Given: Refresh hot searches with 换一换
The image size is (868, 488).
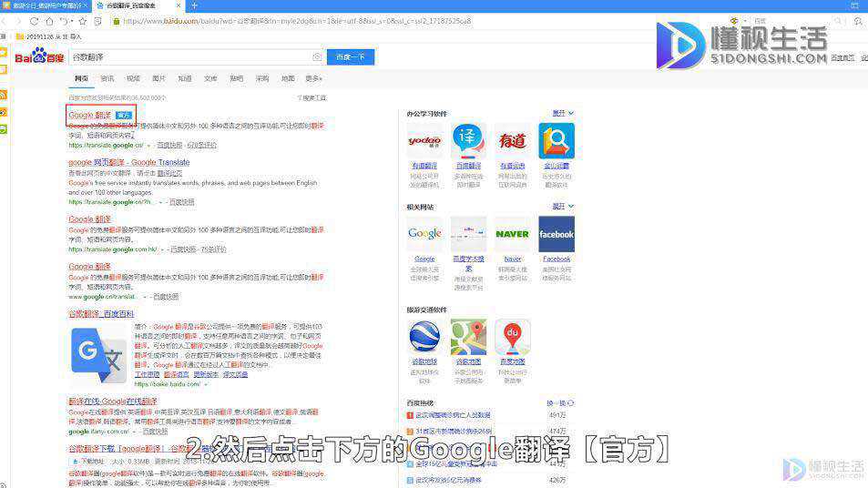Looking at the screenshot, I should pyautogui.click(x=560, y=402).
